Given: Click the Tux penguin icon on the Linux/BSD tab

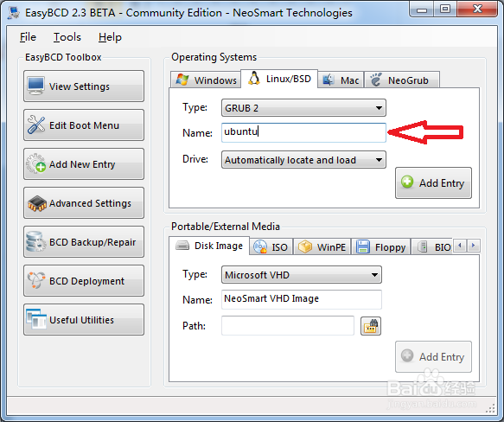Looking at the screenshot, I should point(254,78).
